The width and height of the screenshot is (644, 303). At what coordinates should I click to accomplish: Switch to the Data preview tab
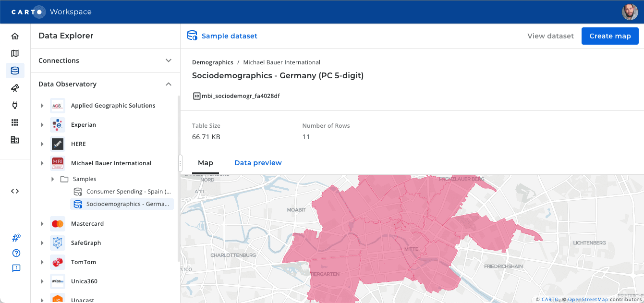tap(258, 162)
